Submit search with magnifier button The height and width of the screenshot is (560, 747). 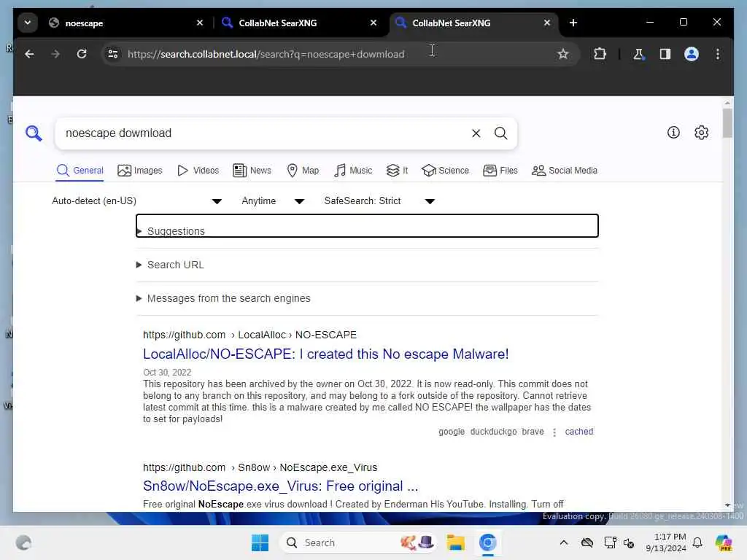coord(500,133)
